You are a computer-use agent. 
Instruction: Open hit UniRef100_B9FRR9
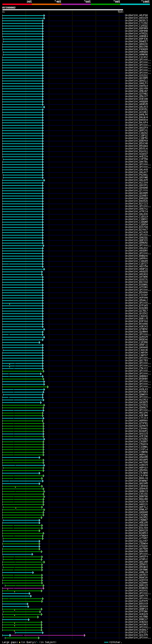click(x=136, y=29)
